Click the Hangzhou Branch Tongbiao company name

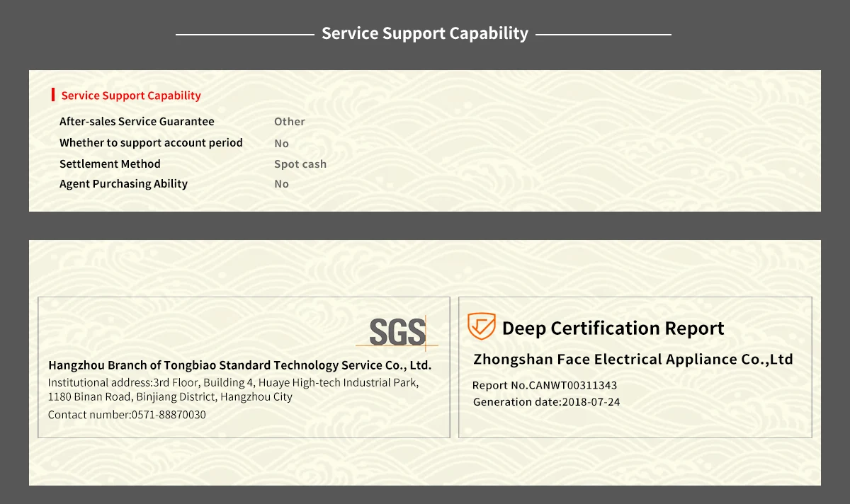coord(239,365)
